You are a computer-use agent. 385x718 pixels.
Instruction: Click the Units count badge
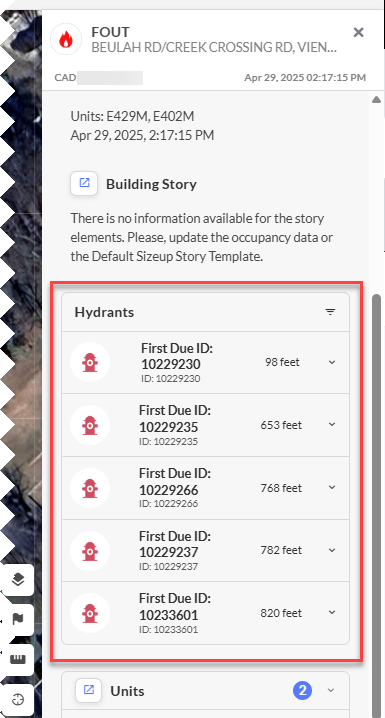(x=303, y=690)
